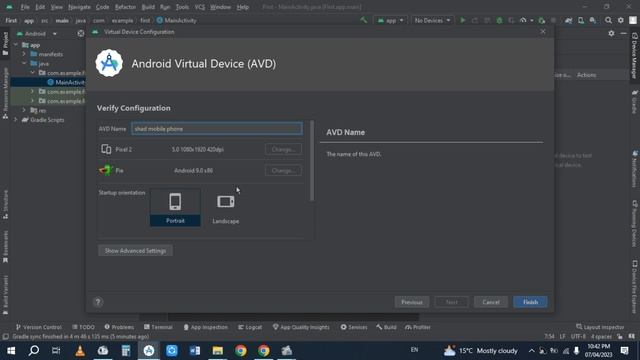Expand the Gradle Scripts node
This screenshot has width=640, height=360.
16,120
